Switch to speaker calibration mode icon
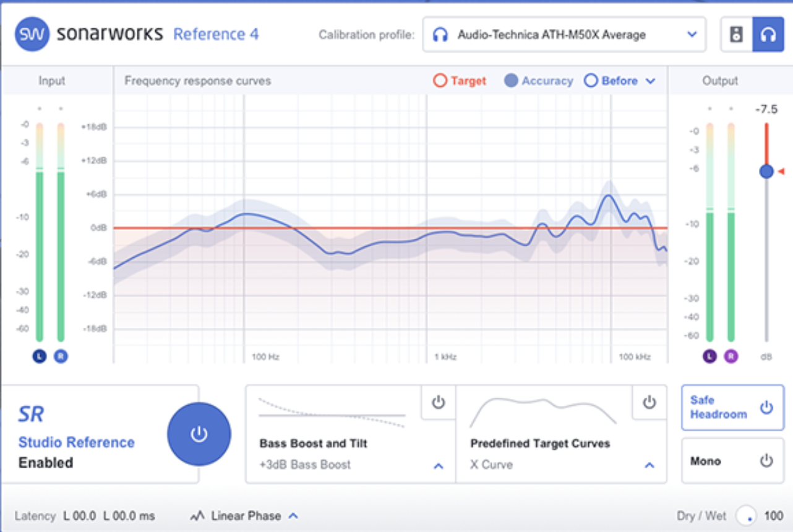Screen dimensions: 793x532 pyautogui.click(x=736, y=34)
